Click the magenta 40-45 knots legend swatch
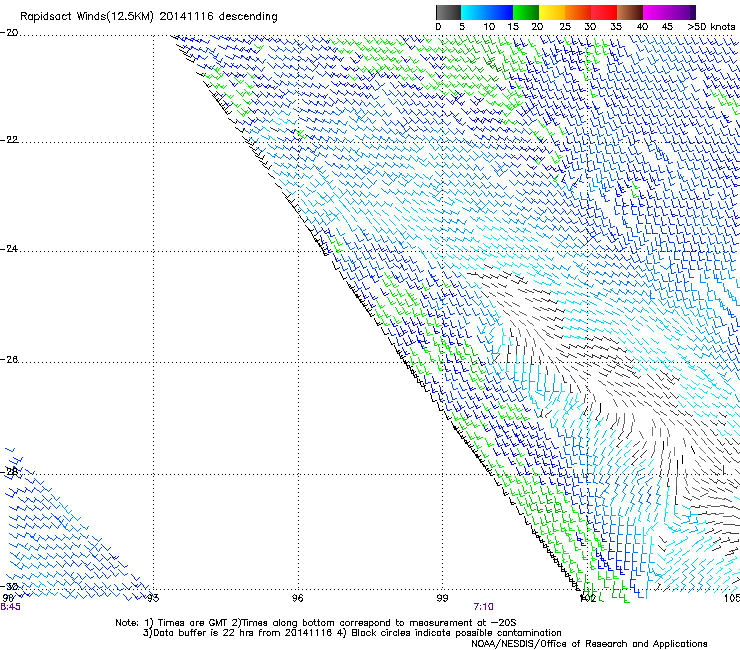 (656, 12)
